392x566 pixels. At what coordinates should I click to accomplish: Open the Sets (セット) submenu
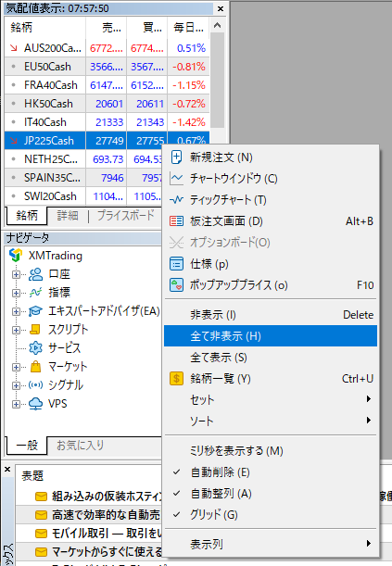click(x=271, y=399)
